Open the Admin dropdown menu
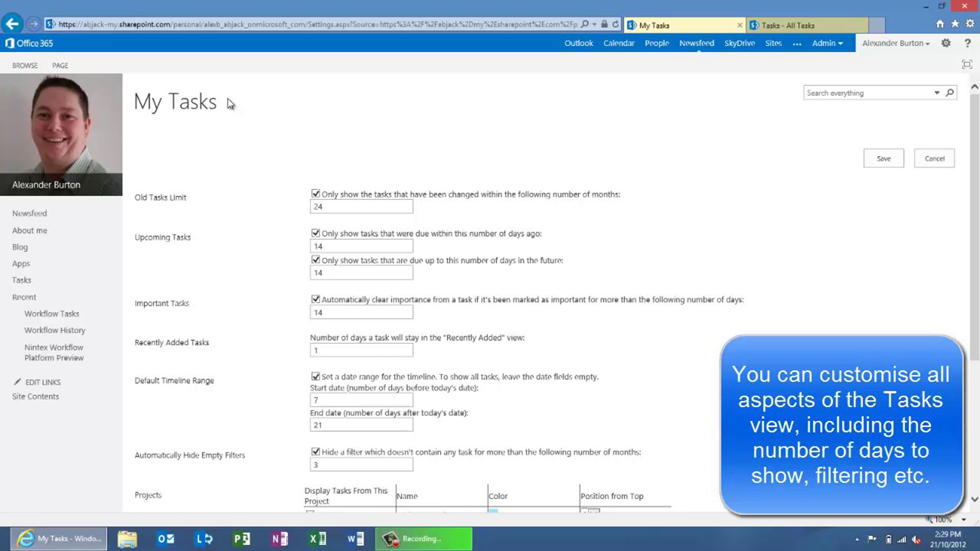The height and width of the screenshot is (551, 980). (827, 43)
